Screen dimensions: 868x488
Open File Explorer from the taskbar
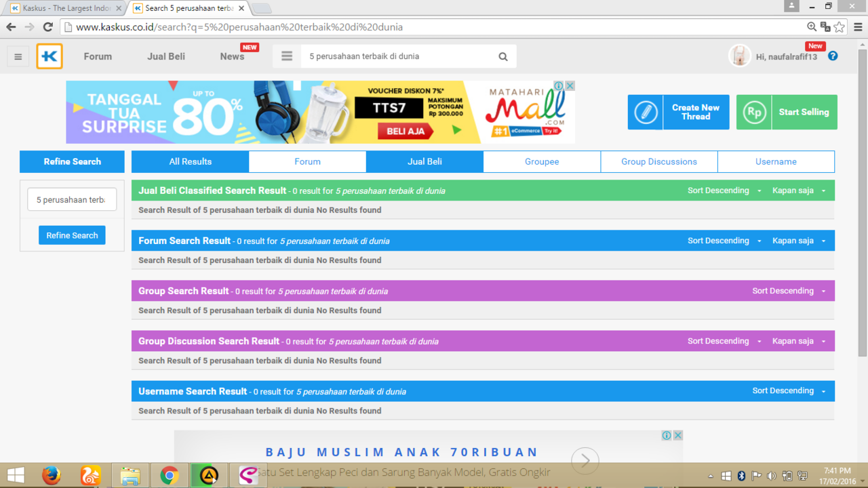click(x=130, y=476)
